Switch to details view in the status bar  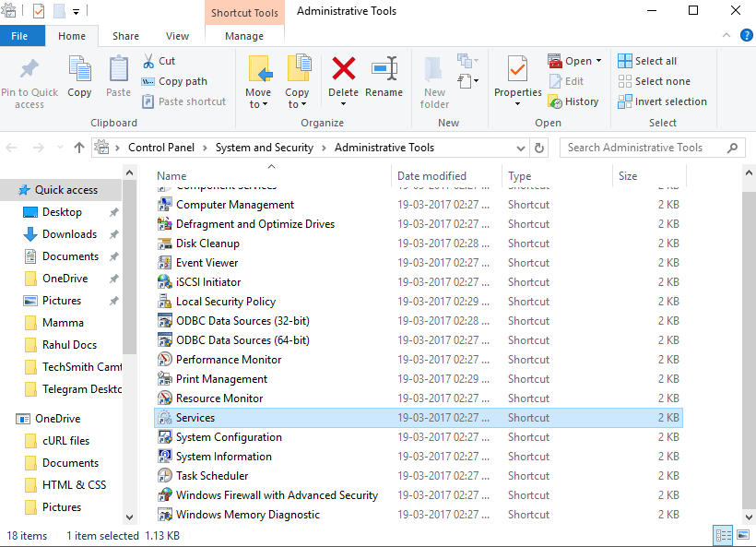click(x=723, y=536)
